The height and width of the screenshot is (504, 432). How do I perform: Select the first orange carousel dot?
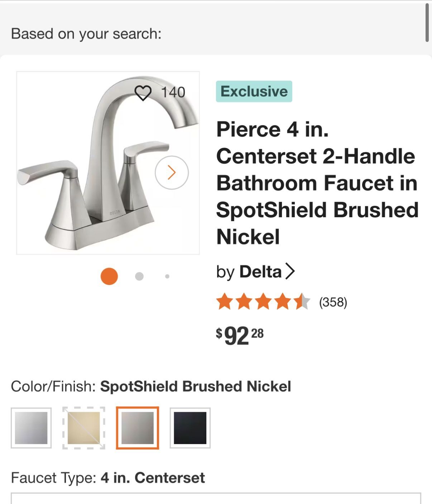tap(109, 276)
